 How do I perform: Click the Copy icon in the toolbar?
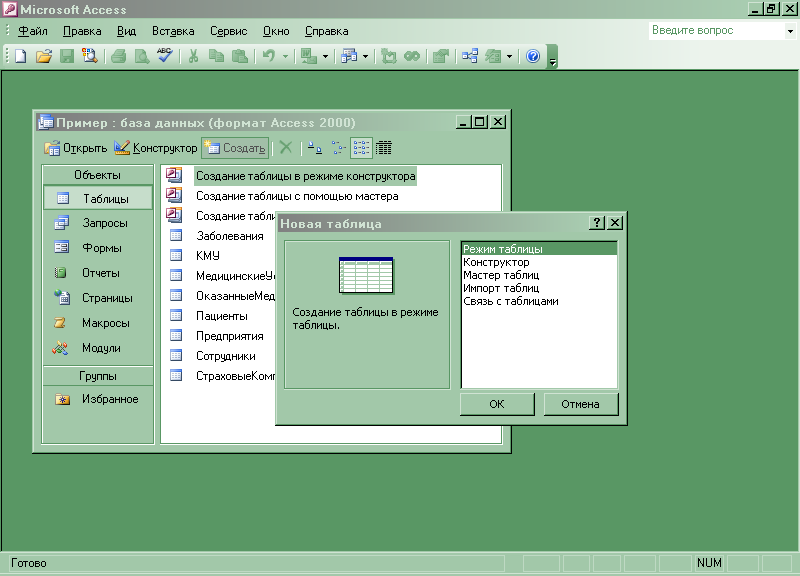point(216,56)
